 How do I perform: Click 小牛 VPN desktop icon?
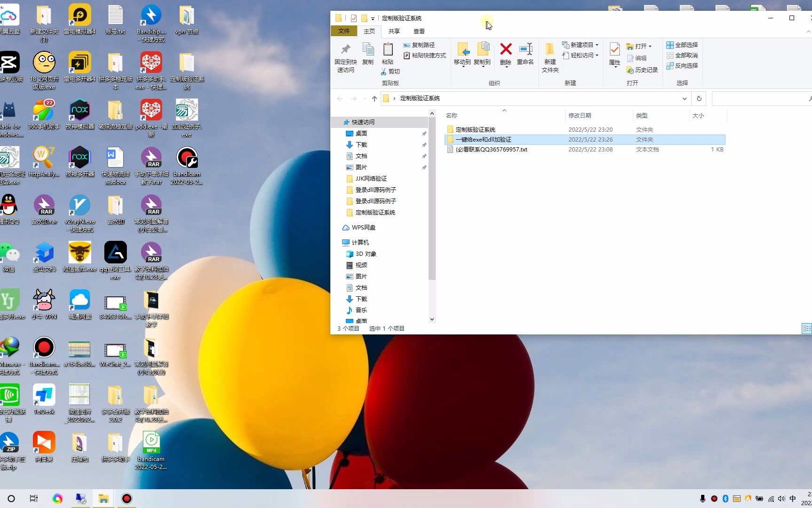pyautogui.click(x=44, y=304)
